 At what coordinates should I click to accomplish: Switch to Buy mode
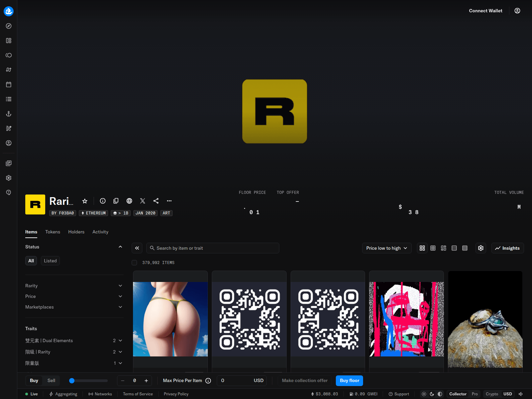34,381
